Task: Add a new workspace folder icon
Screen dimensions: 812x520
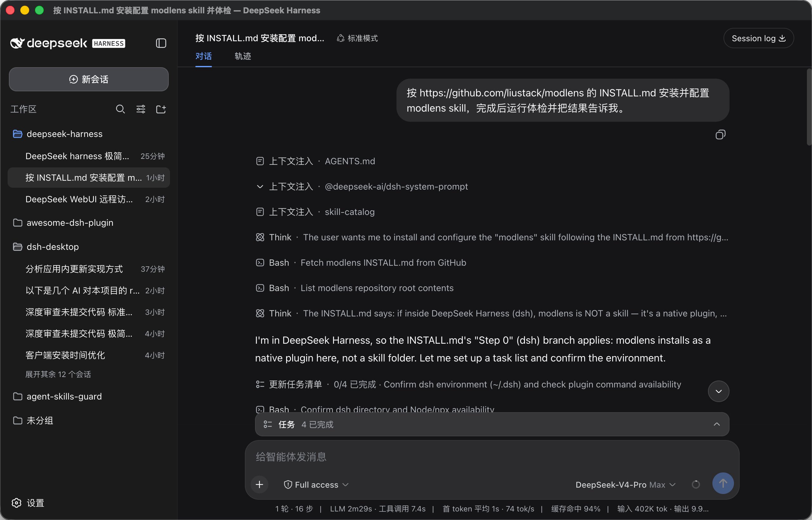Action: 161,109
